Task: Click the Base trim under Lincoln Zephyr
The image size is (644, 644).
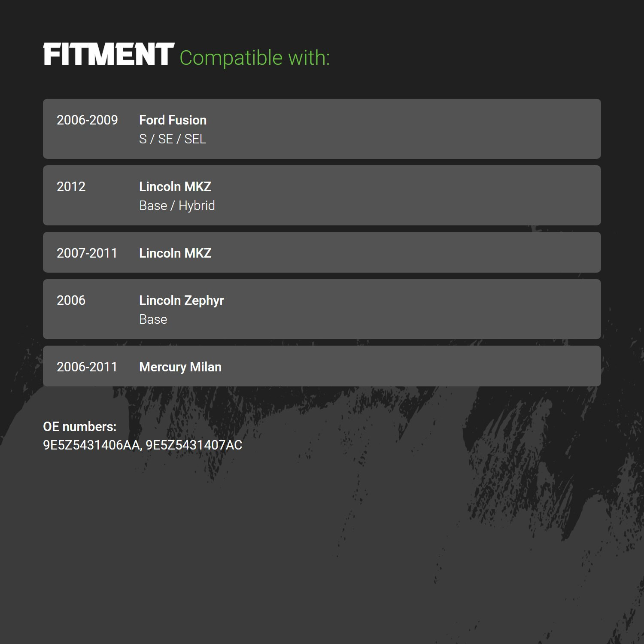Action: click(153, 319)
